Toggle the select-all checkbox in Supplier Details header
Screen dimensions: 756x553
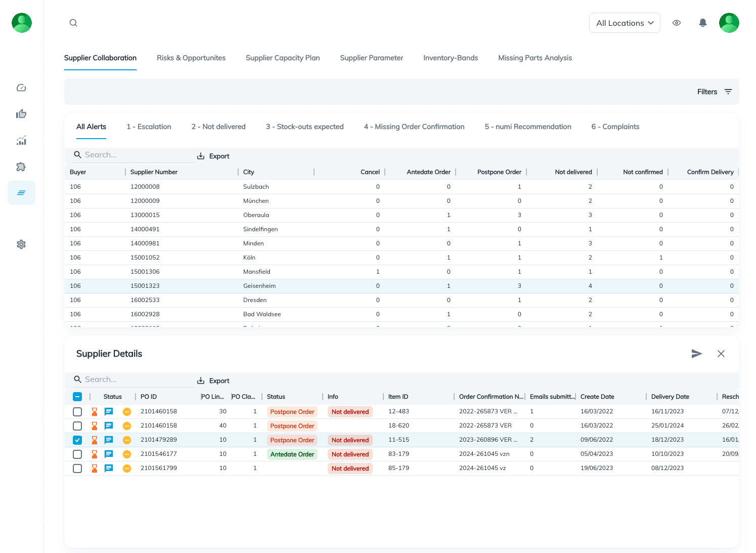77,397
